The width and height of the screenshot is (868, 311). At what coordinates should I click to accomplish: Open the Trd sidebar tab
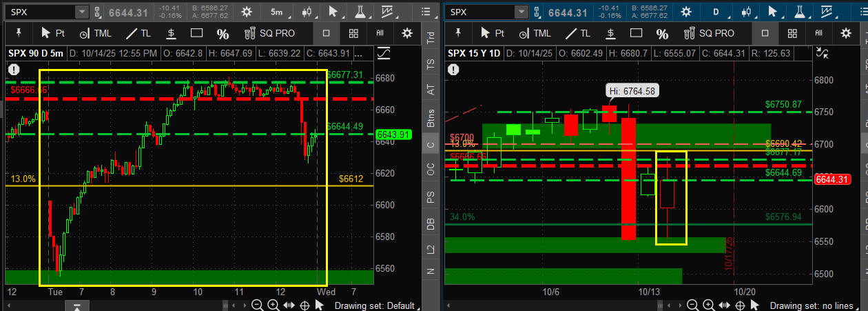[431, 39]
